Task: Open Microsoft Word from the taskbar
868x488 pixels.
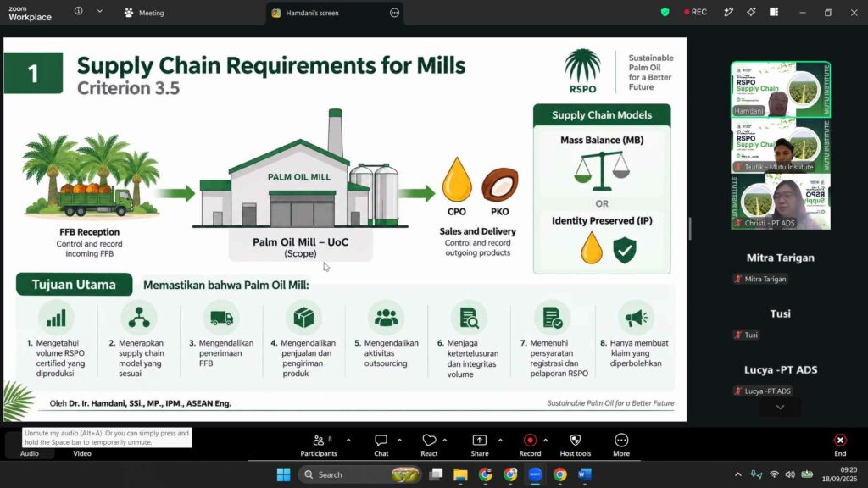Action: [585, 474]
